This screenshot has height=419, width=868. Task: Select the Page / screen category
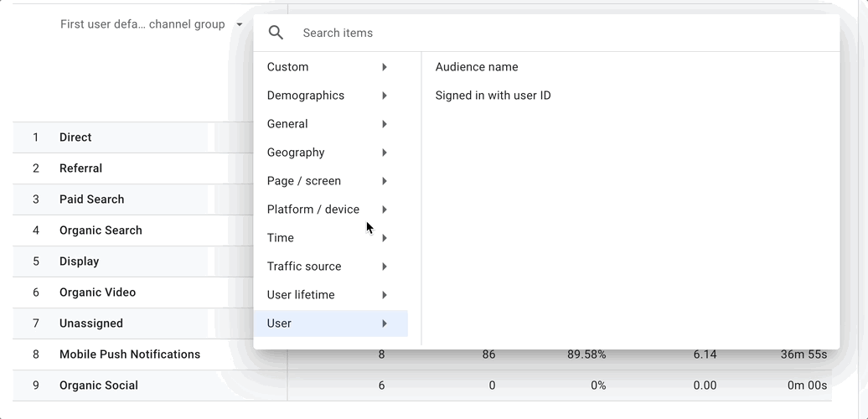304,181
